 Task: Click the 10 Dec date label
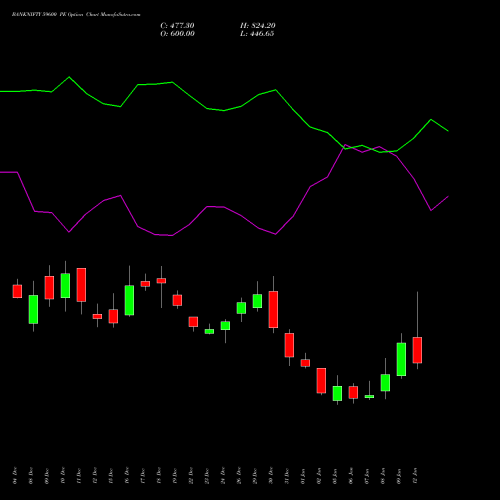[63, 476]
